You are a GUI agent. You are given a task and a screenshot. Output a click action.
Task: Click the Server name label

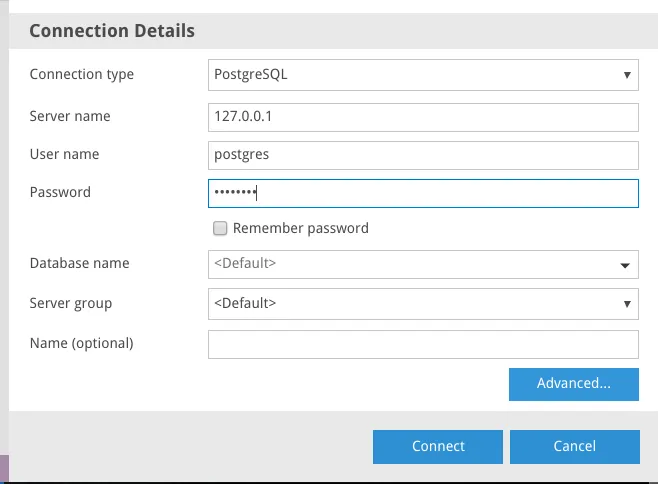coord(70,116)
